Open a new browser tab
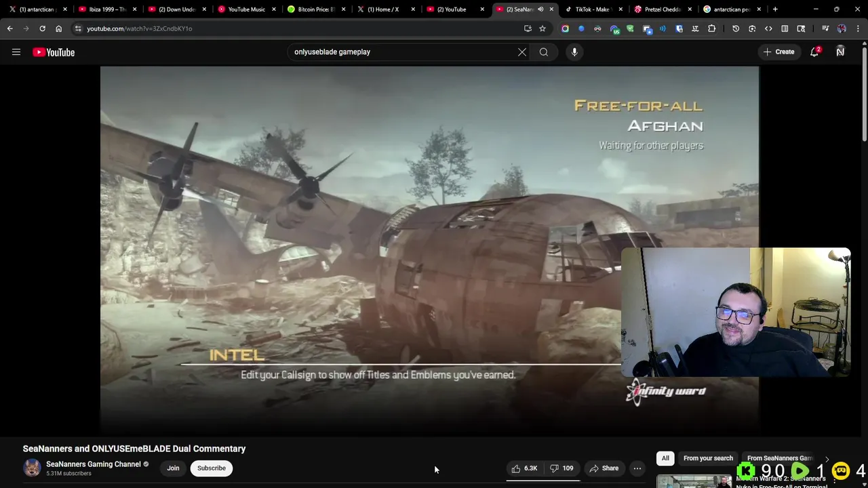Screen dimensions: 868x488 (x=775, y=9)
